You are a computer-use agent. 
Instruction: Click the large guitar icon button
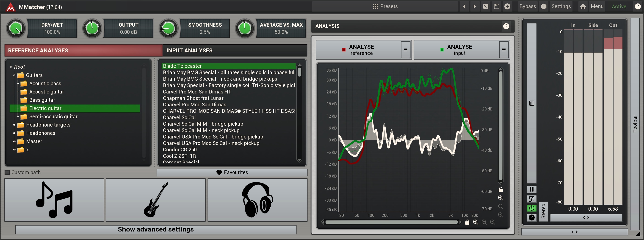(x=155, y=200)
